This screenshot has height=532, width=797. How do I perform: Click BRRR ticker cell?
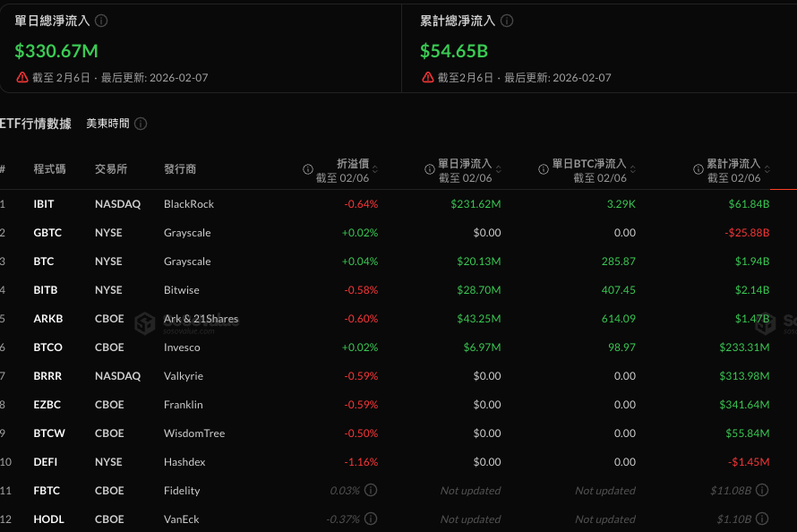[47, 376]
